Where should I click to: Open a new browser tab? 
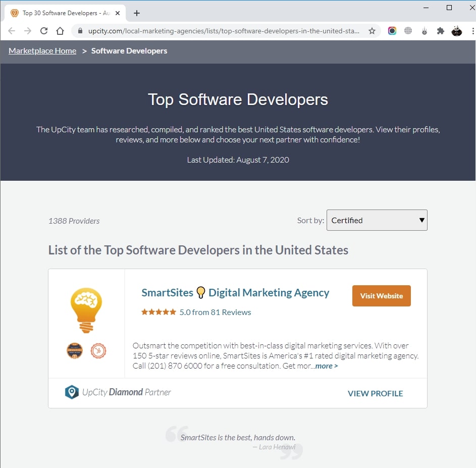point(137,13)
